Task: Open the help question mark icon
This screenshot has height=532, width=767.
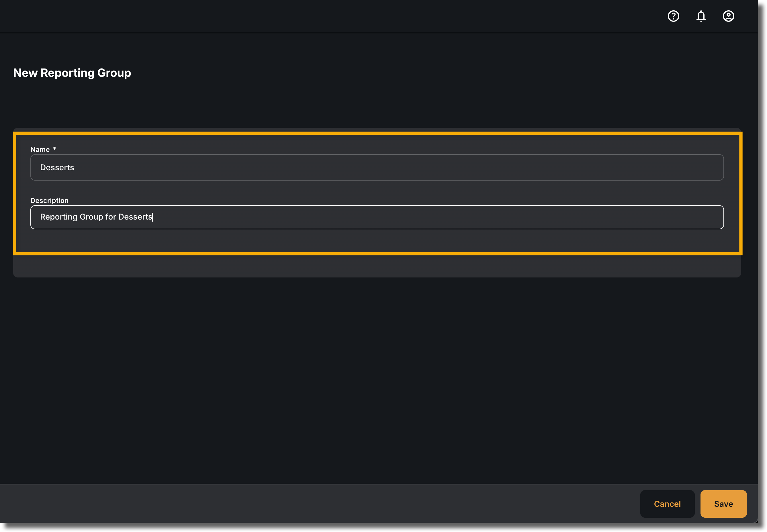Action: [x=673, y=16]
